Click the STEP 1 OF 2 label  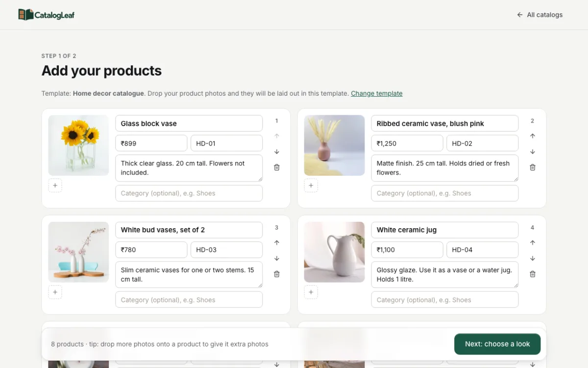[59, 56]
